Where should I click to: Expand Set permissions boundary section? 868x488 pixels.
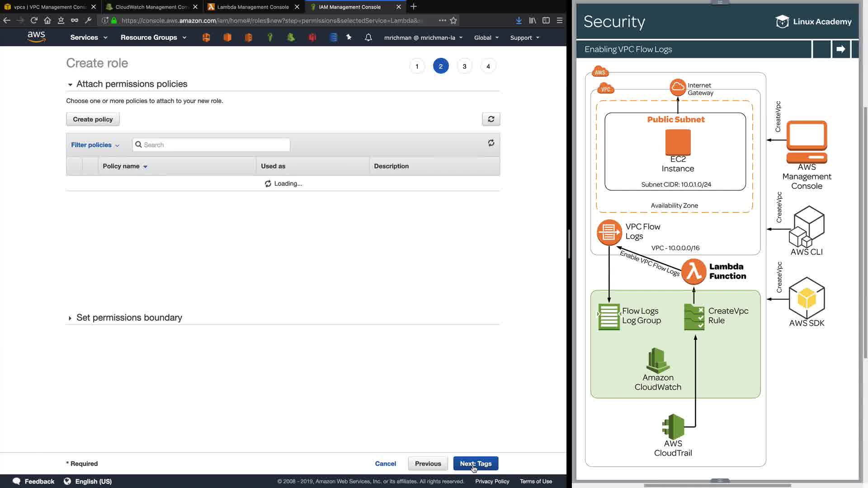click(70, 318)
